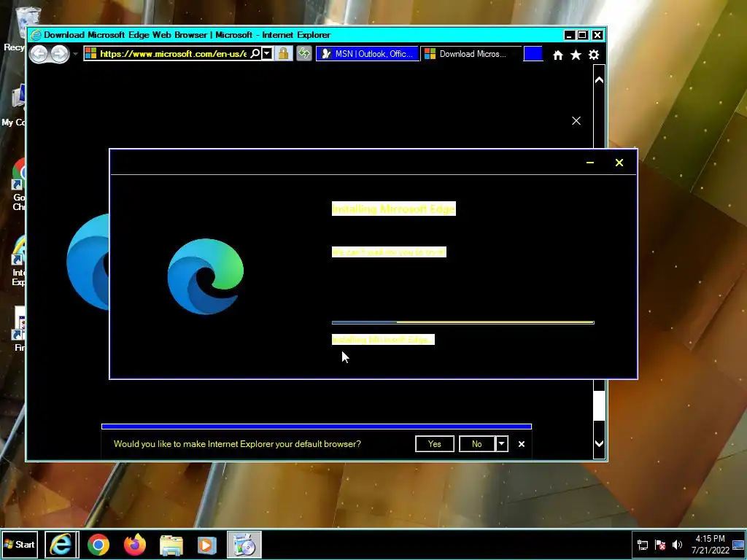Switch to the MSN | Outlook tab
The width and height of the screenshot is (747, 560).
click(x=367, y=54)
